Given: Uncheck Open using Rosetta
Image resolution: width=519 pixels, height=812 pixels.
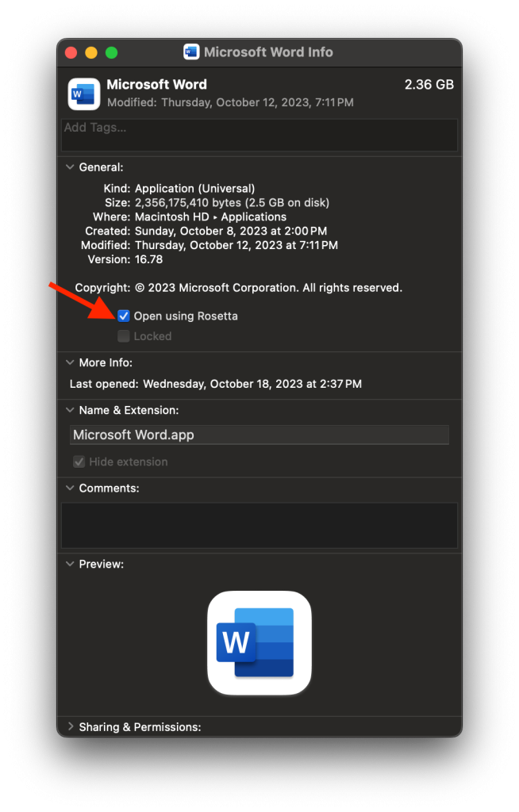Looking at the screenshot, I should click(124, 316).
